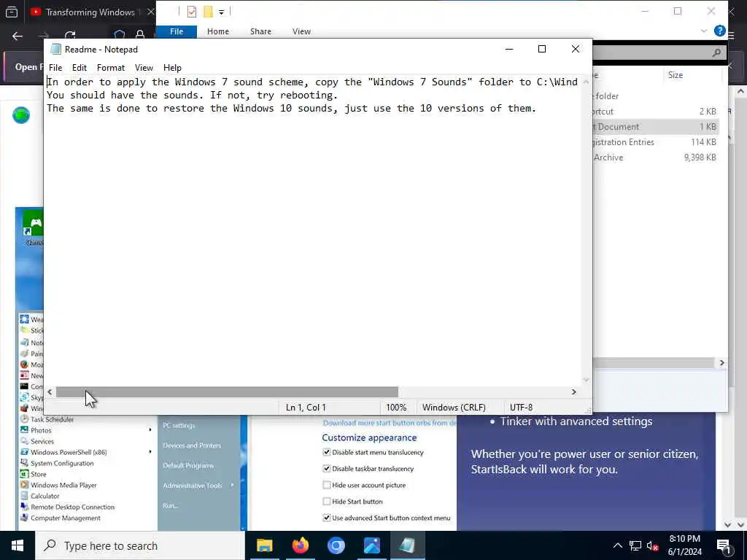Image resolution: width=747 pixels, height=560 pixels.
Task: Click the browser Reload icon
Action: point(70,36)
